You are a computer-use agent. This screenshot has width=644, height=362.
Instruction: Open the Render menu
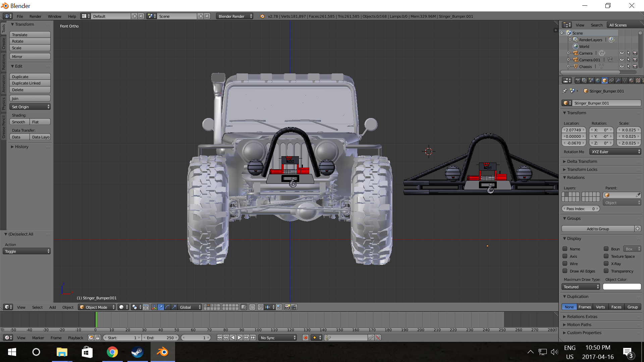click(x=35, y=16)
